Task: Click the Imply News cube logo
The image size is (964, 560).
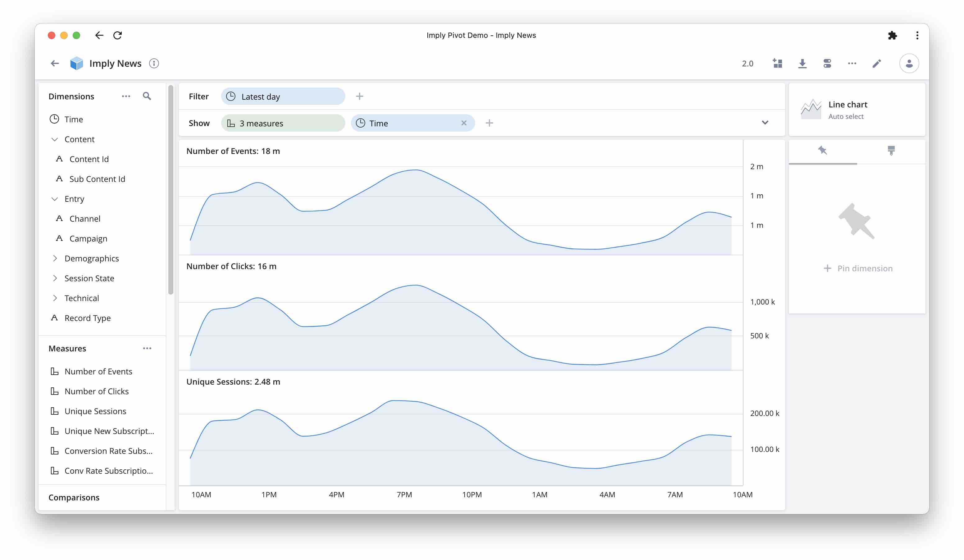Action: click(x=76, y=63)
